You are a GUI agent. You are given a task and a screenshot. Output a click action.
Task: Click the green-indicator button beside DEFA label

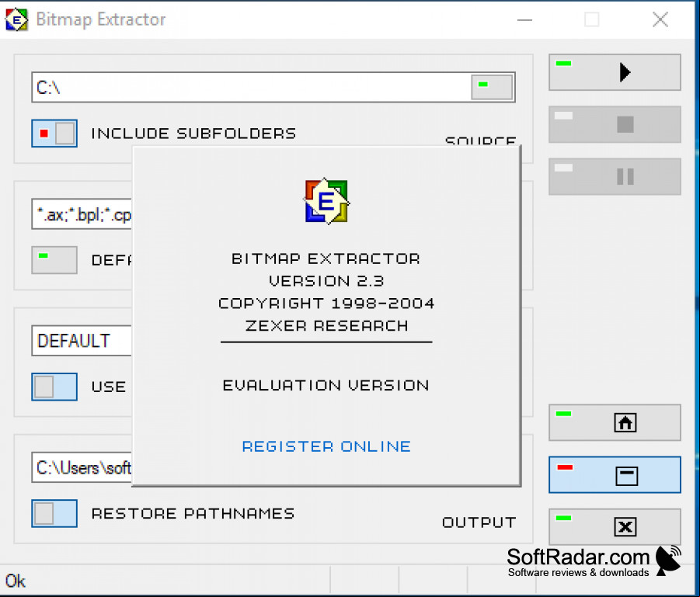(x=54, y=260)
